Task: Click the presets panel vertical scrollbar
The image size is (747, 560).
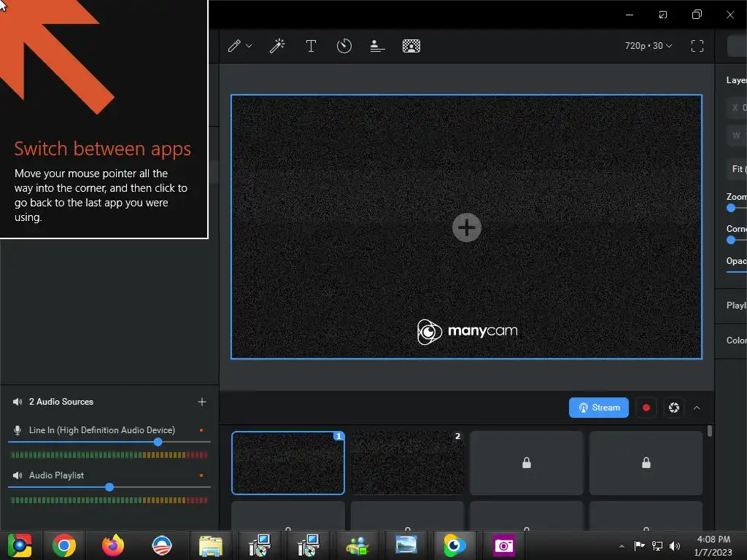Action: tap(710, 431)
